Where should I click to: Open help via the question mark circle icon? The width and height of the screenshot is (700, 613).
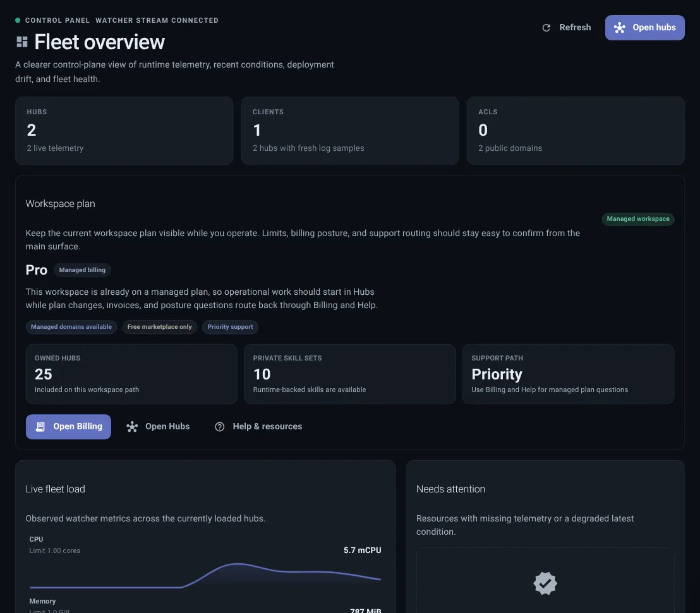pyautogui.click(x=219, y=426)
